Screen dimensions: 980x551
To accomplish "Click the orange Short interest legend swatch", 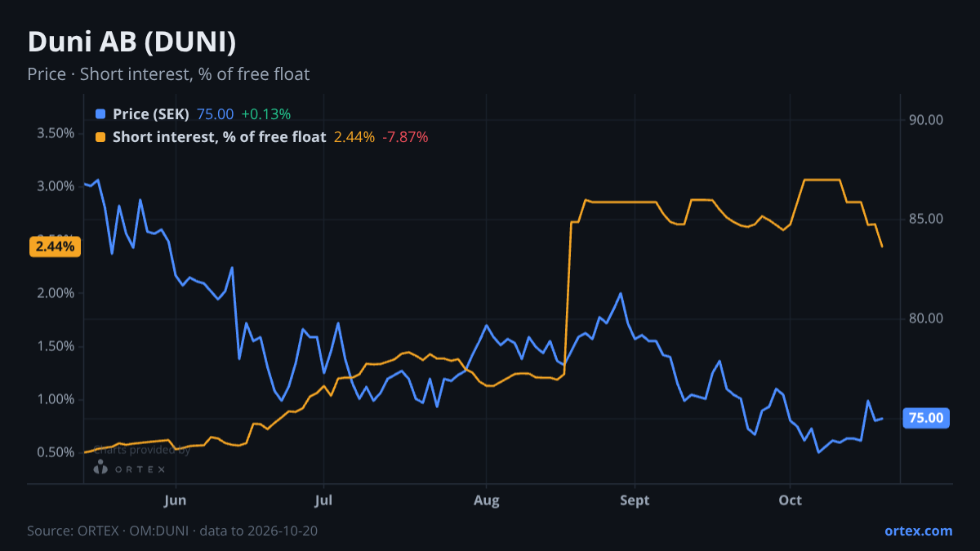I will [x=100, y=137].
